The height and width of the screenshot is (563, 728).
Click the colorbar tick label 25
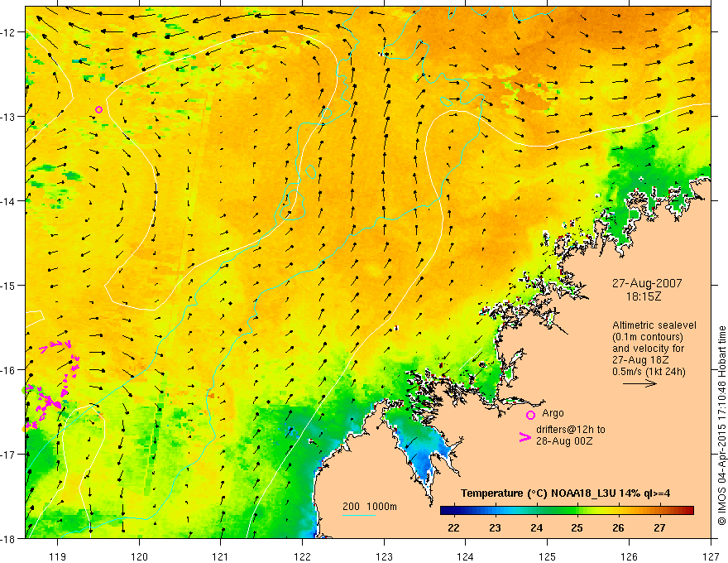click(577, 528)
